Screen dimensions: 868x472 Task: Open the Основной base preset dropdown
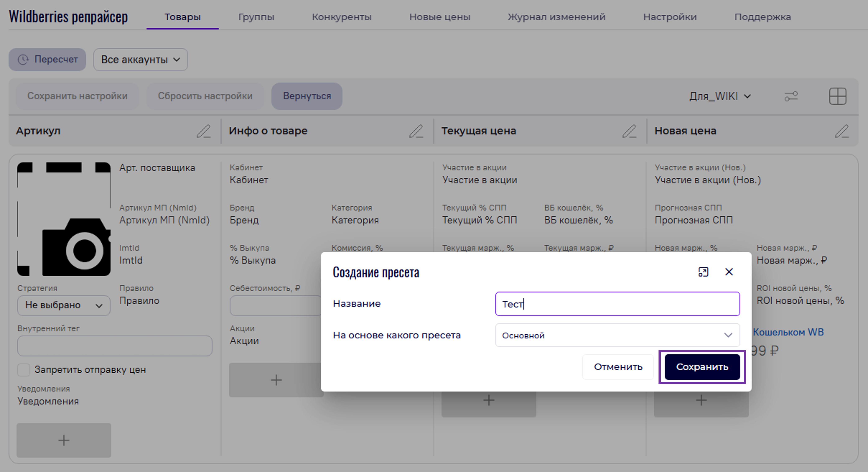coord(617,336)
